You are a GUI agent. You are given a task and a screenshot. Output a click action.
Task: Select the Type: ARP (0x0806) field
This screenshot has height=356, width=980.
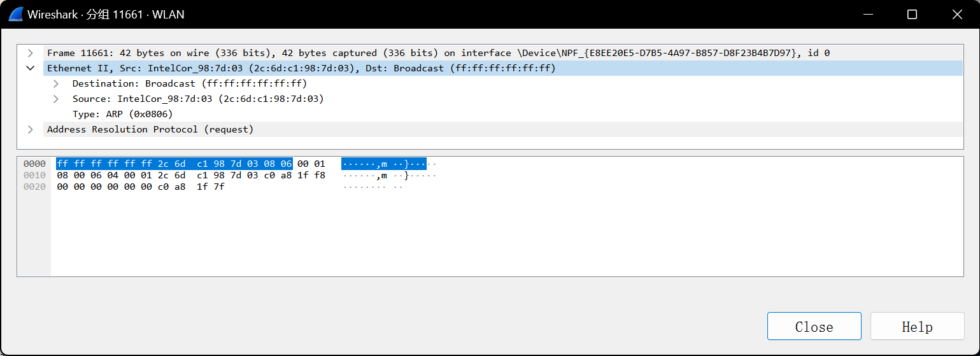click(122, 114)
